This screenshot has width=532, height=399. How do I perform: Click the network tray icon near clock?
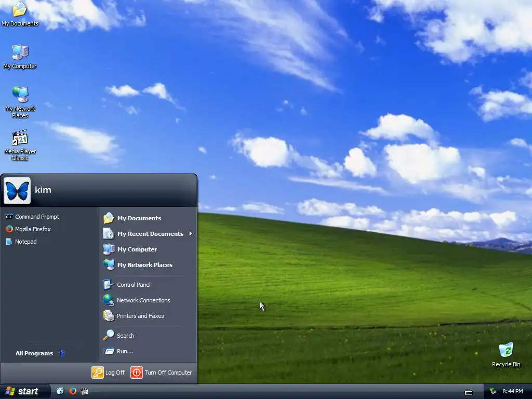(493, 391)
